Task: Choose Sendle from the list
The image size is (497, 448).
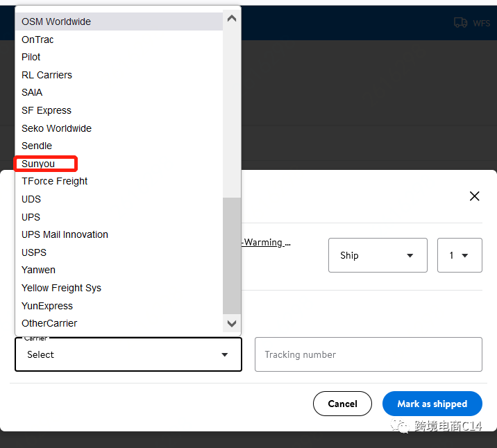Action: point(119,146)
